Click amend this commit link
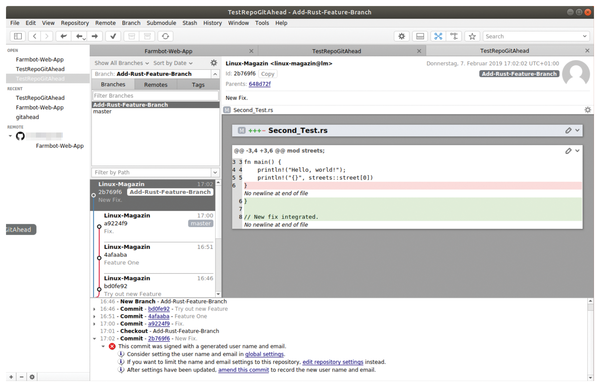Viewport: 600px width, 387px height. pyautogui.click(x=243, y=370)
